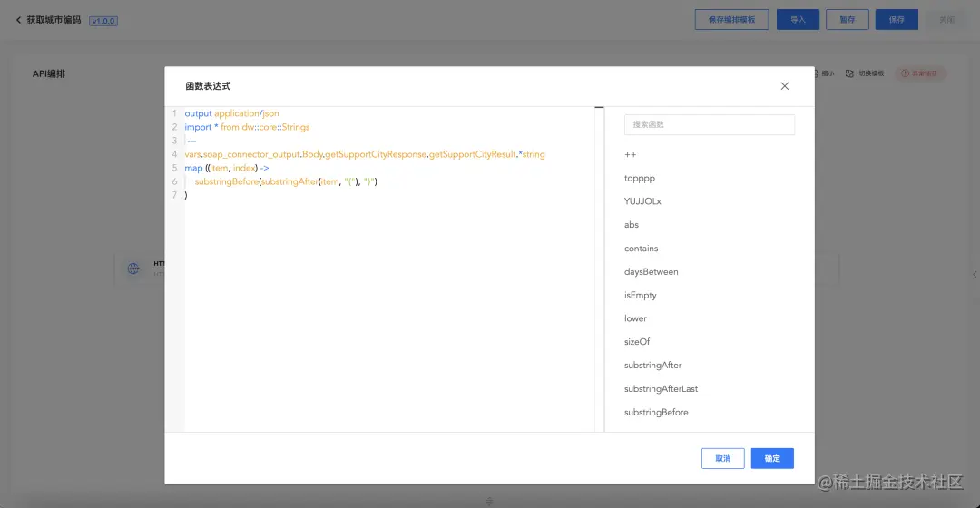Expand right side panel chevron
Viewport: 980px width, 508px height.
[975, 274]
